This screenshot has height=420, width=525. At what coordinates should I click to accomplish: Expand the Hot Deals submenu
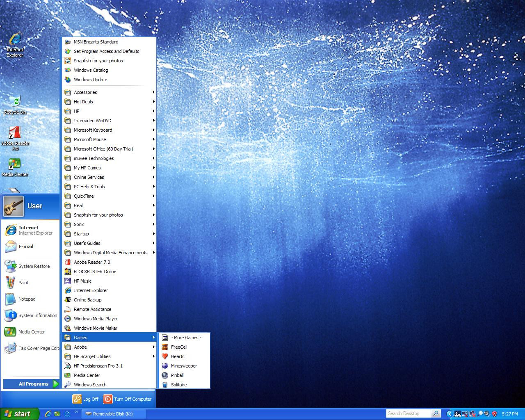109,102
